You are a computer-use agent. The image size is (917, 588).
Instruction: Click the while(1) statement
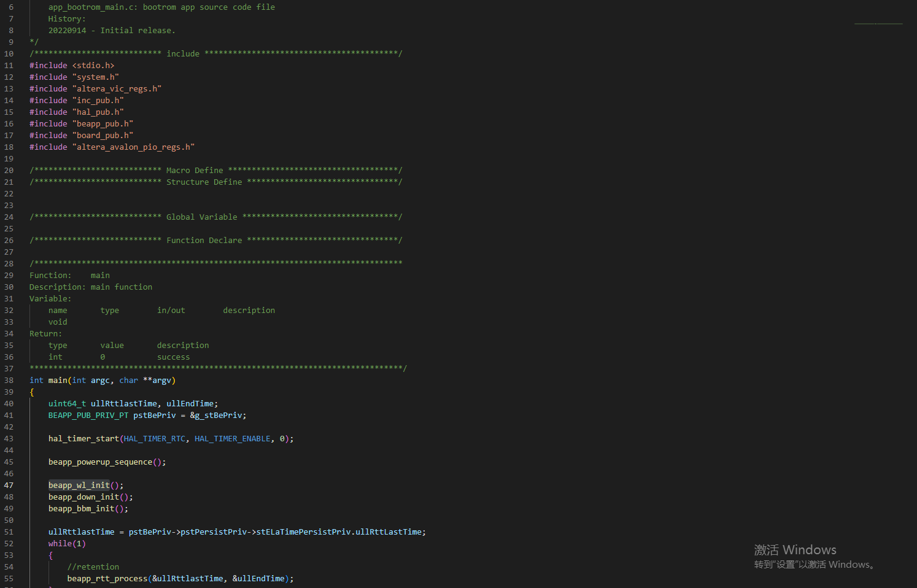click(x=67, y=544)
